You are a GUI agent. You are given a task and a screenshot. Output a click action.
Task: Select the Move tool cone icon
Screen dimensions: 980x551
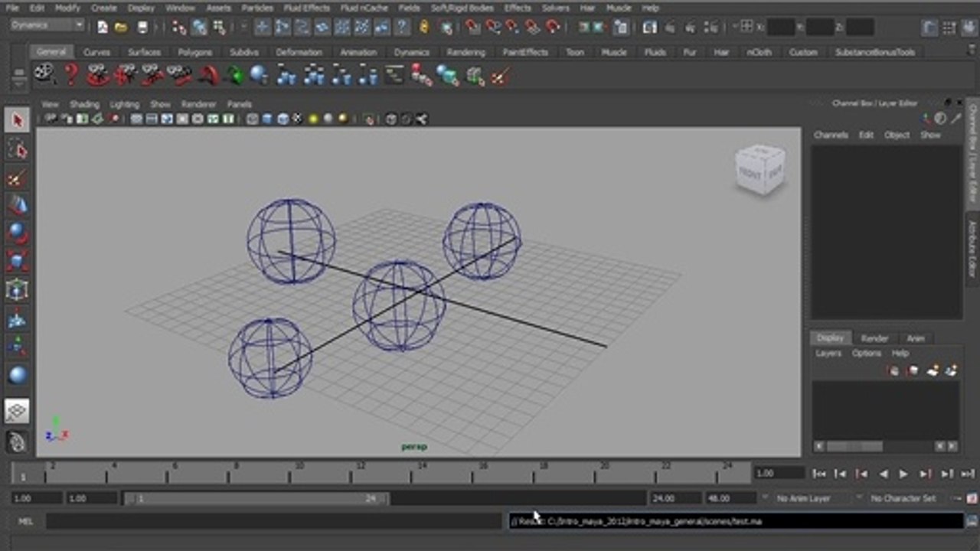(18, 205)
